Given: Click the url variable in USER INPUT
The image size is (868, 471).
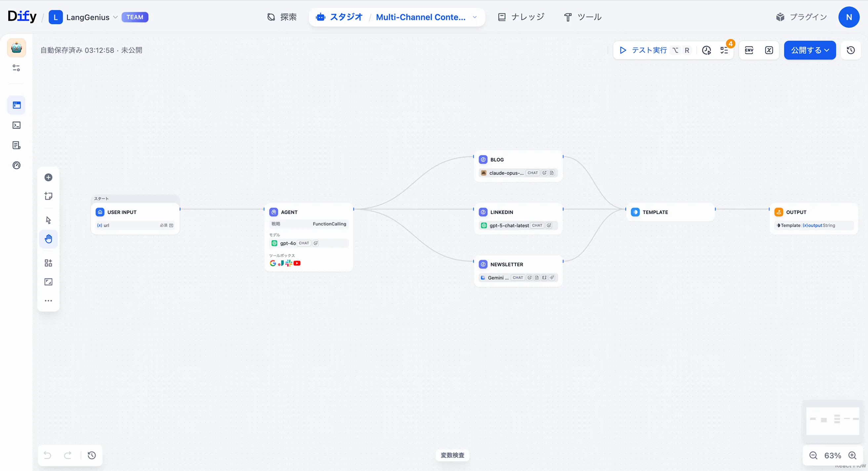Looking at the screenshot, I should click(135, 225).
